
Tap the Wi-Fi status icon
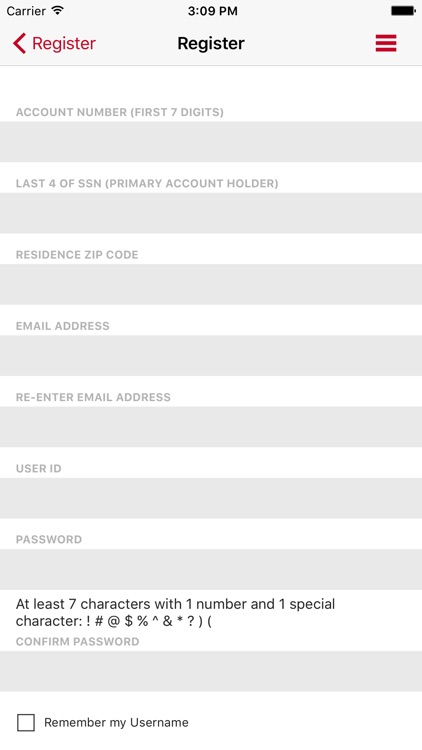(57, 11)
